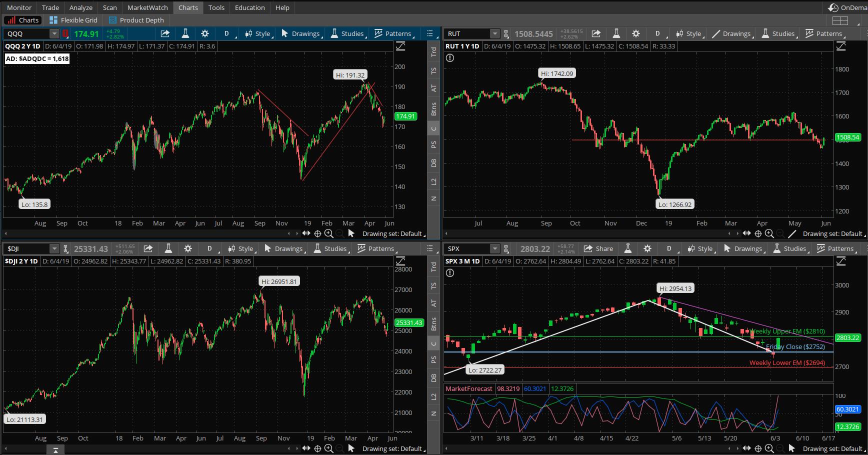Click the expand arrow tab at the window bottom

(55, 450)
